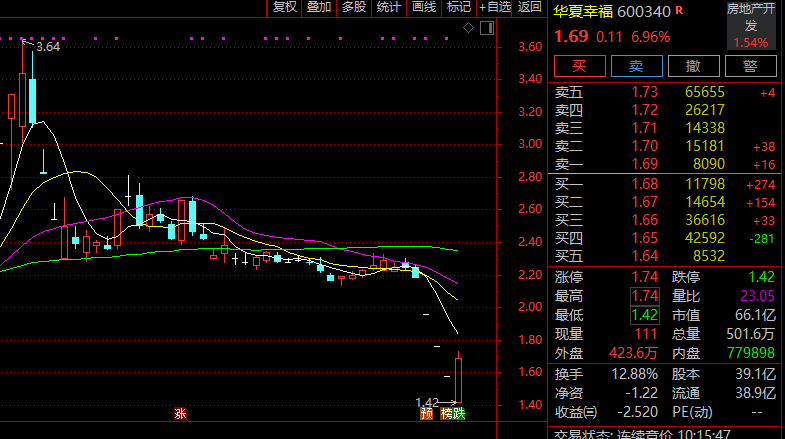
Task: Open the 统计 statistics tool
Action: click(388, 8)
